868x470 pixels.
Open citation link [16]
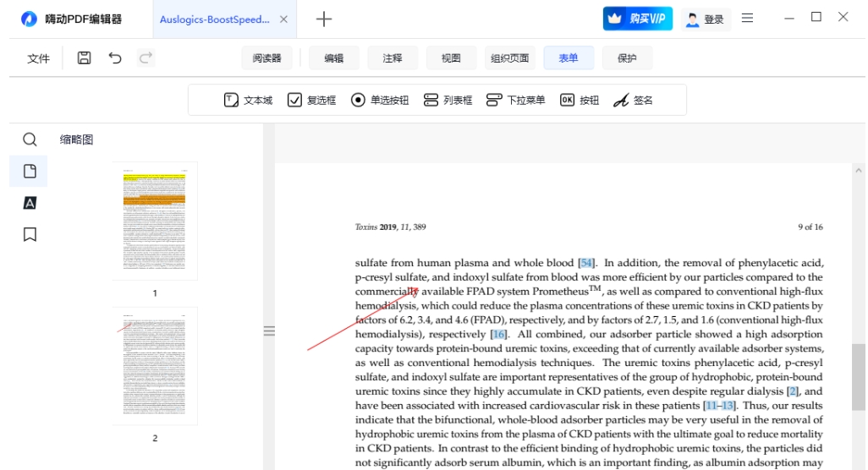499,334
